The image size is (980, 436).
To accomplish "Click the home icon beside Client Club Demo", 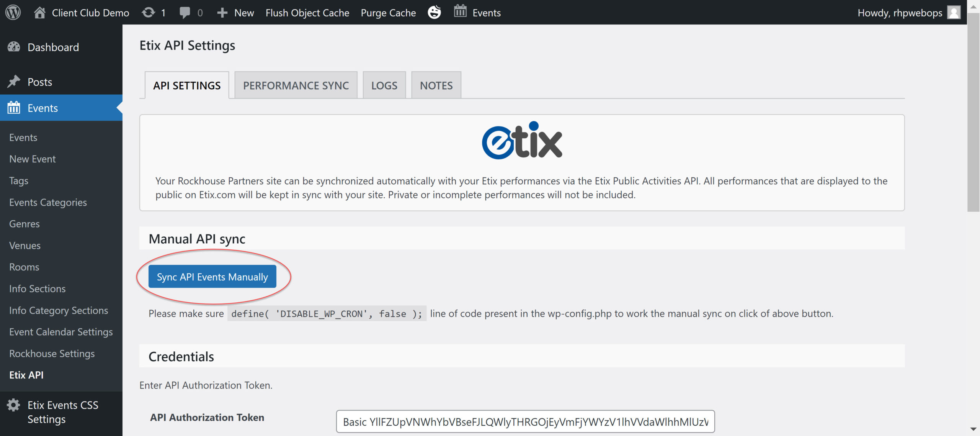I will pyautogui.click(x=39, y=12).
